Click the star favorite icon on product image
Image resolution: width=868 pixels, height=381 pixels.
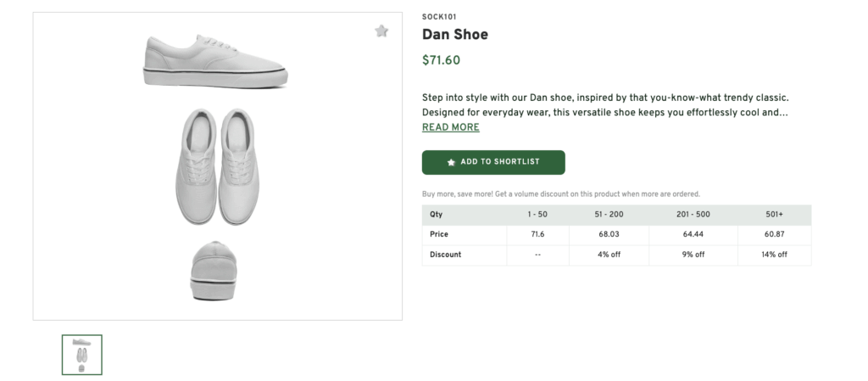tap(381, 31)
